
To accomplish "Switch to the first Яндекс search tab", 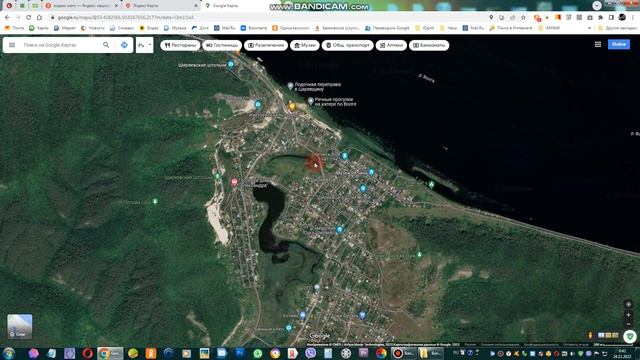I will [82, 6].
